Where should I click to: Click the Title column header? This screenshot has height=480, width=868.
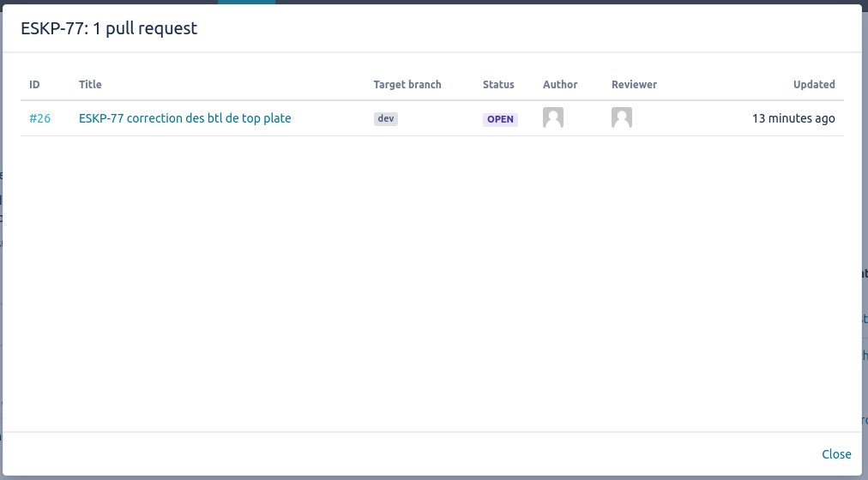(90, 85)
